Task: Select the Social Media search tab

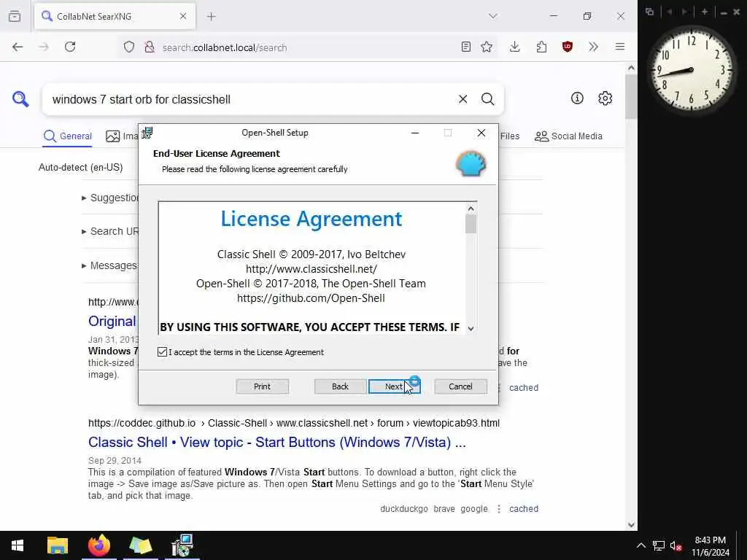Action: click(x=568, y=136)
